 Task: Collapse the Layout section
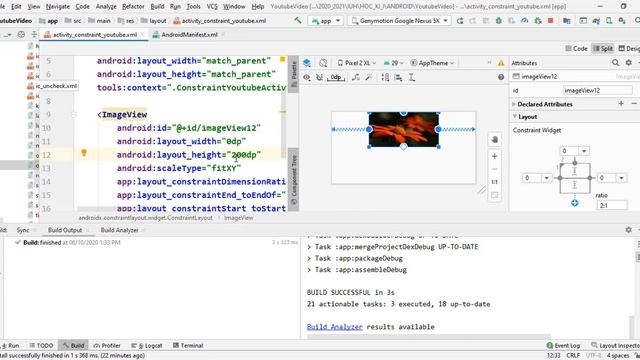pos(514,117)
